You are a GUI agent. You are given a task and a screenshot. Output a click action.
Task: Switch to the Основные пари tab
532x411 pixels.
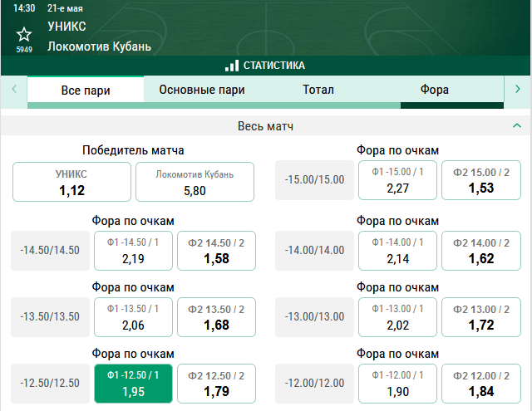click(202, 90)
